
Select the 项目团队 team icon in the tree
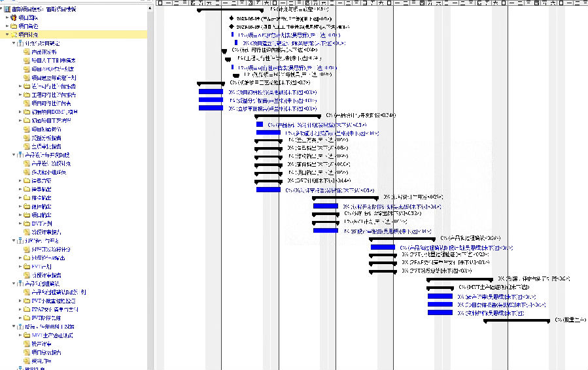click(14, 17)
